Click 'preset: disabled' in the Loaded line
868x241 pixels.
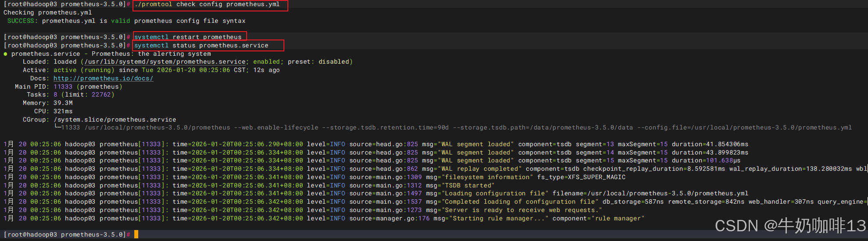coord(318,62)
